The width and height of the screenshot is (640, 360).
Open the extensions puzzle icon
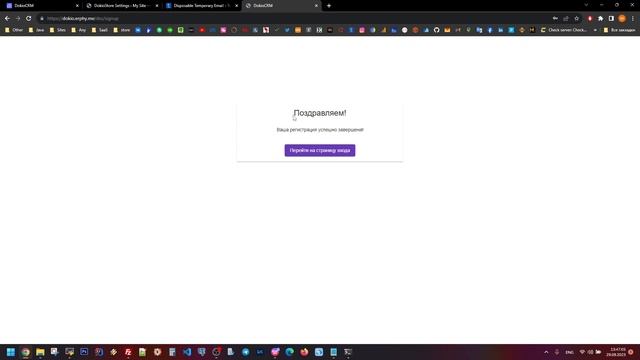pos(600,18)
